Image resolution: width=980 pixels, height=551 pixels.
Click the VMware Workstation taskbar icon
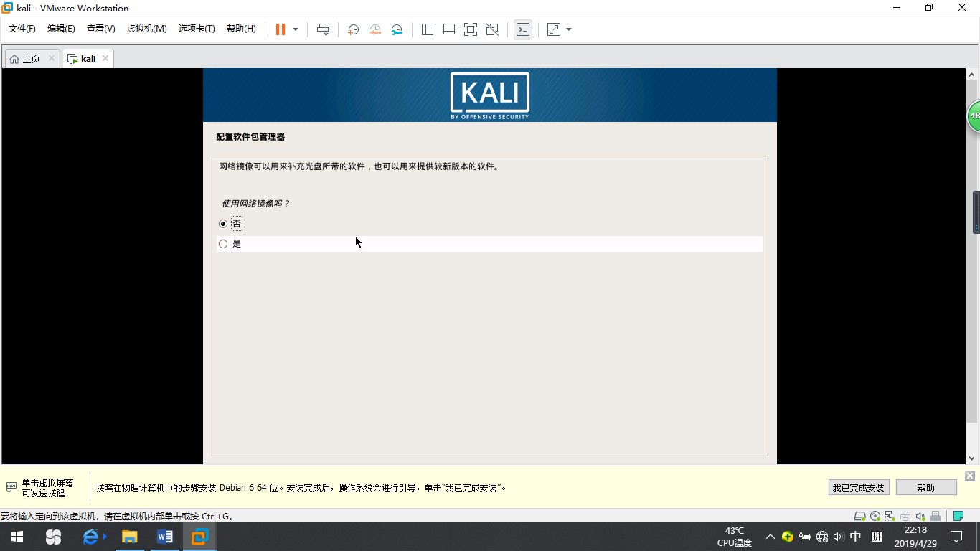[199, 537]
